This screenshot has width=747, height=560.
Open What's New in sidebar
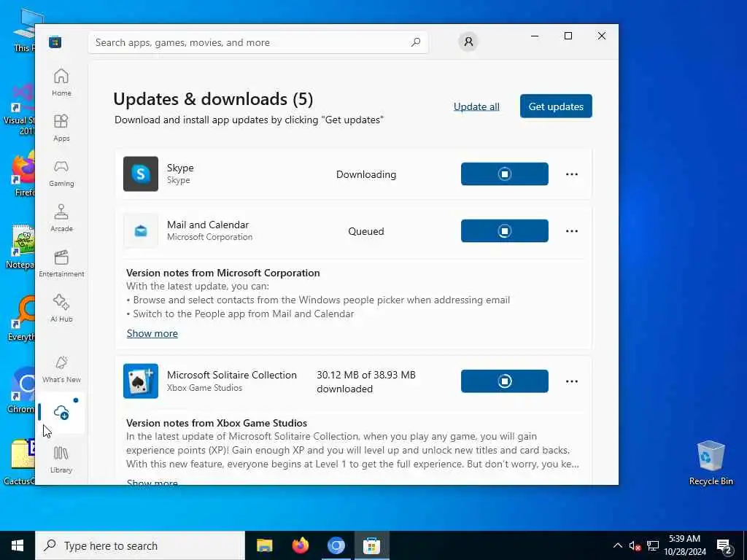pos(61,369)
